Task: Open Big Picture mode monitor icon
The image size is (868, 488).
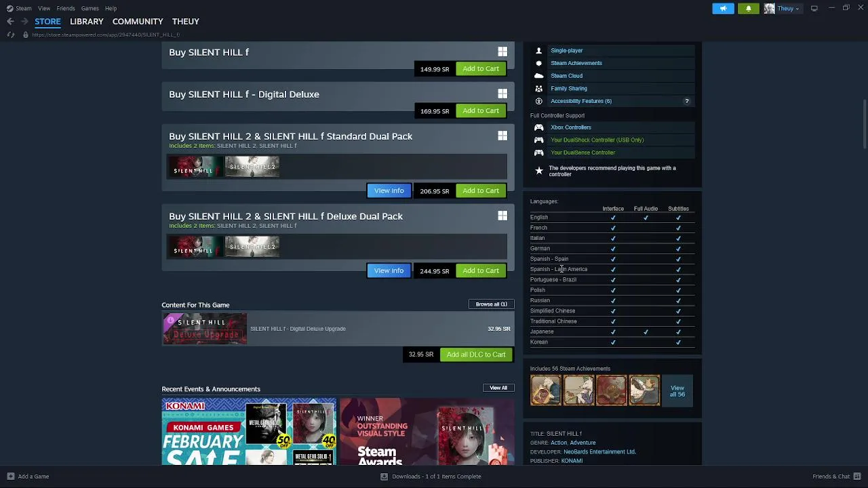Action: (x=814, y=8)
